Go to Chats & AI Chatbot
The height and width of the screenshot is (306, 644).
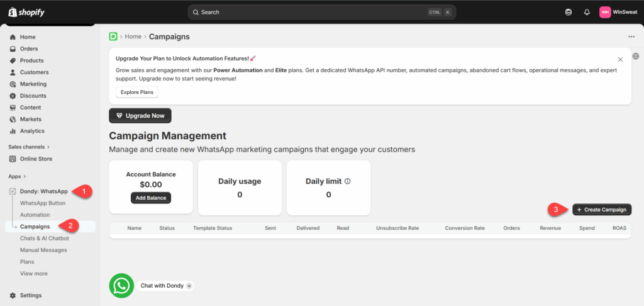44,238
